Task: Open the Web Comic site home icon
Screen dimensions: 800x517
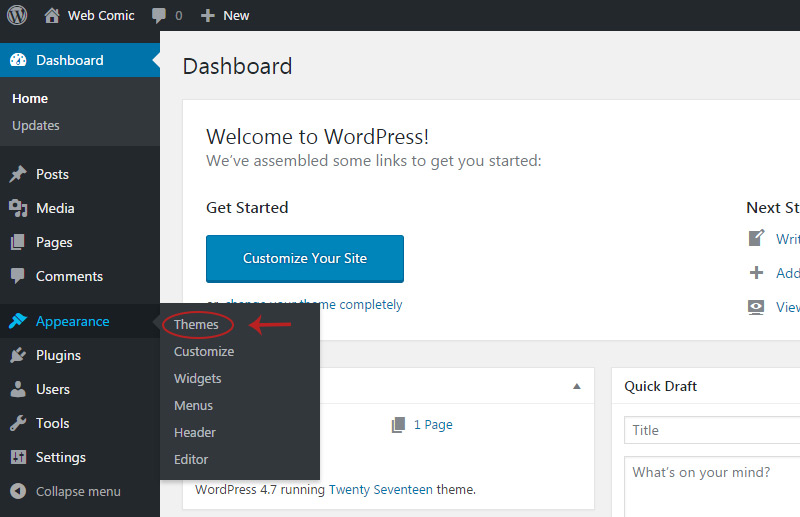Action: coord(52,15)
